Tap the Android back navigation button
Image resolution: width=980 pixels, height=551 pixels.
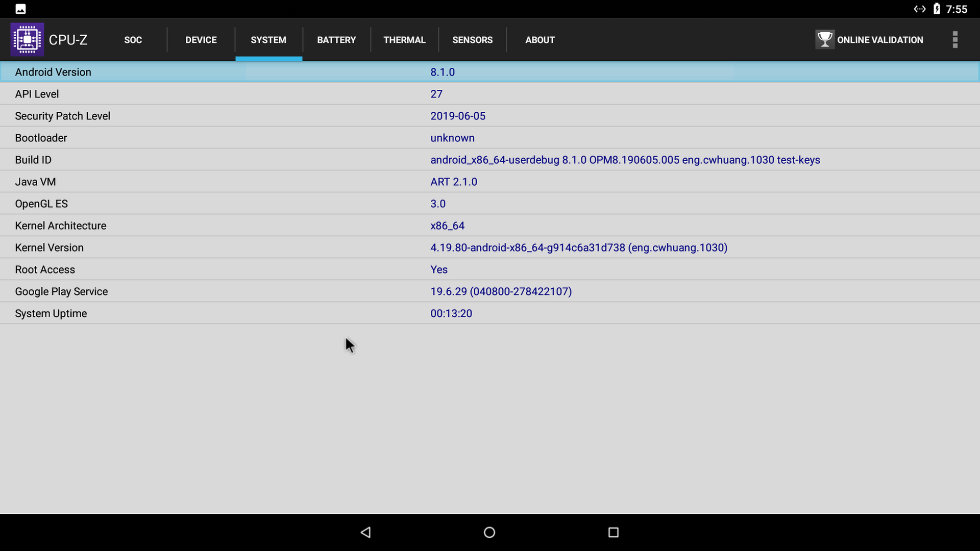pyautogui.click(x=365, y=532)
